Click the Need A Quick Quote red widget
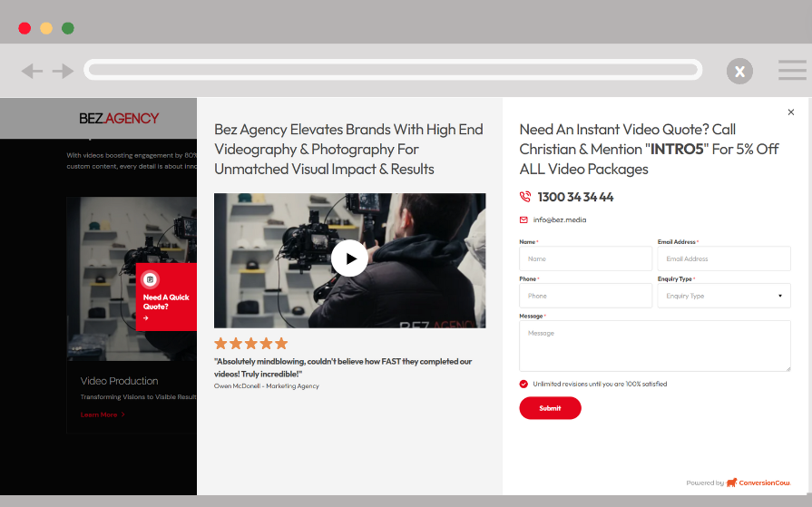Image resolution: width=812 pixels, height=507 pixels. (x=166, y=297)
